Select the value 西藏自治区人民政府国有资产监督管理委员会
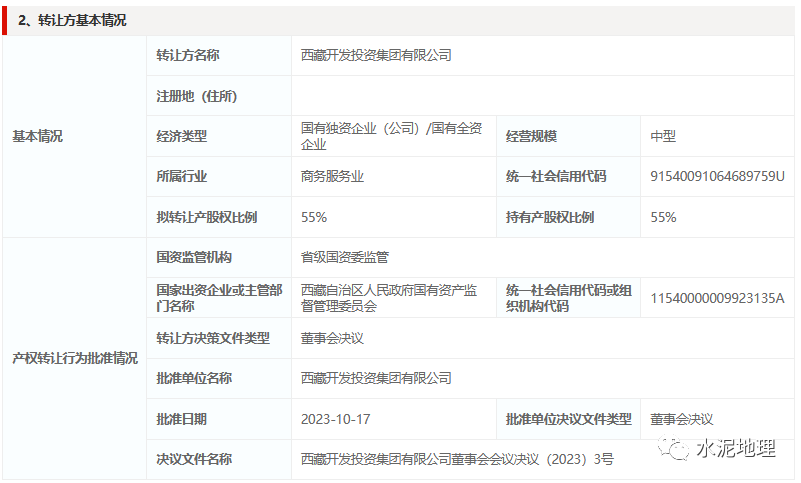 click(389, 298)
